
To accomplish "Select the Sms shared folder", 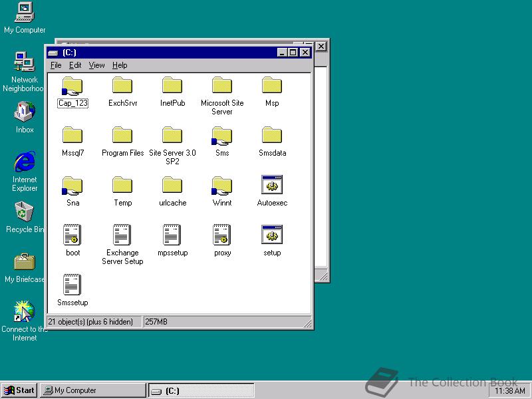I will coord(222,142).
